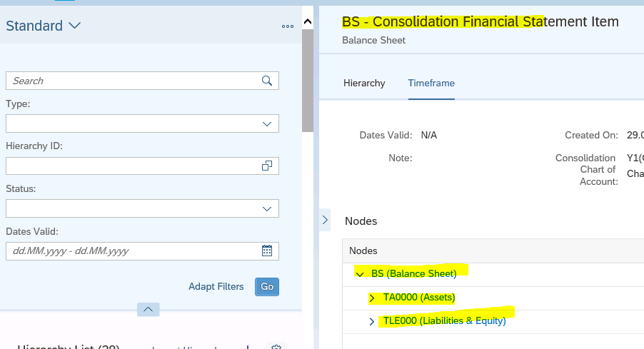This screenshot has width=644, height=349.
Task: Collapse the left panel with the side arrow
Action: 326,220
